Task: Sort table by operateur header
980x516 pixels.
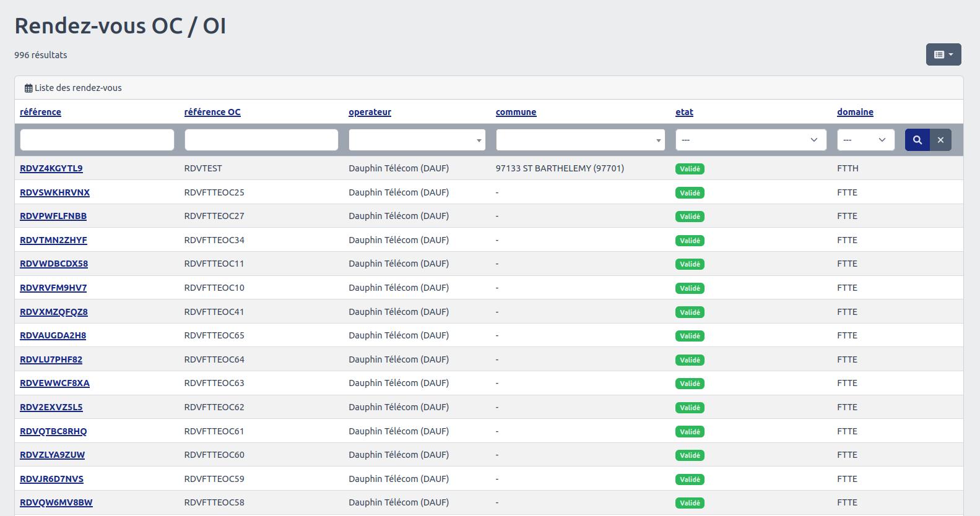Action: click(370, 112)
